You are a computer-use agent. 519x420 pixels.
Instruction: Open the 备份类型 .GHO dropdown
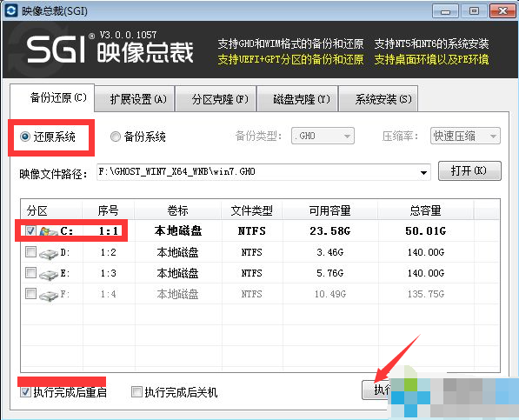323,136
